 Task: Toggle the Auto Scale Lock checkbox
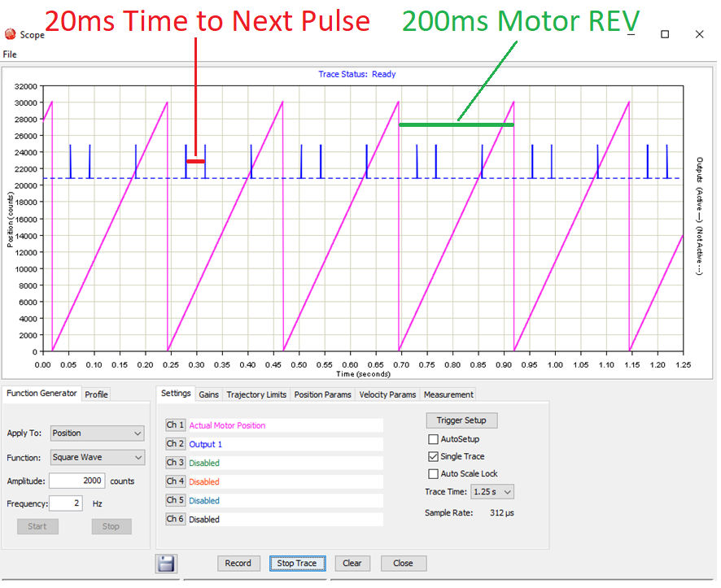point(433,473)
